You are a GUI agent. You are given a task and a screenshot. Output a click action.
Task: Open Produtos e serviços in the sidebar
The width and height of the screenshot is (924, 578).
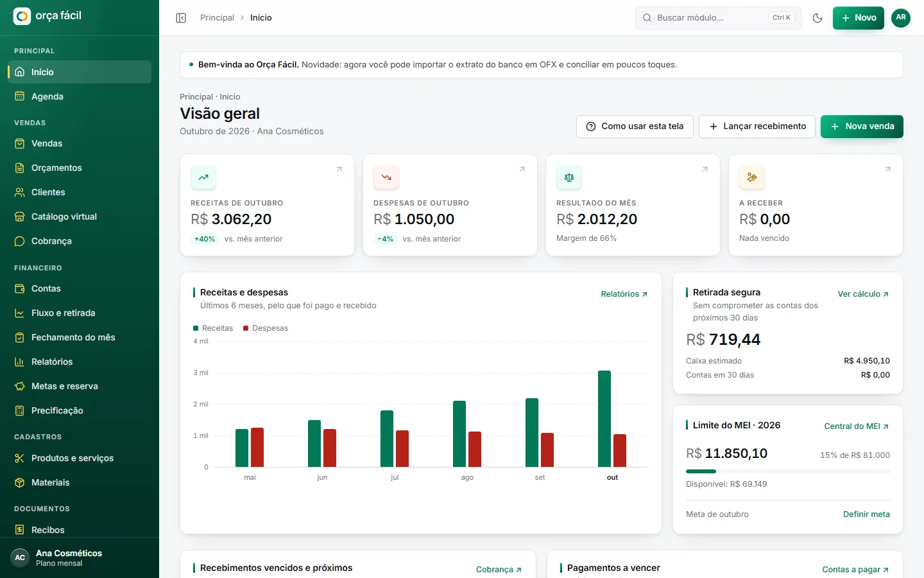coord(80,458)
